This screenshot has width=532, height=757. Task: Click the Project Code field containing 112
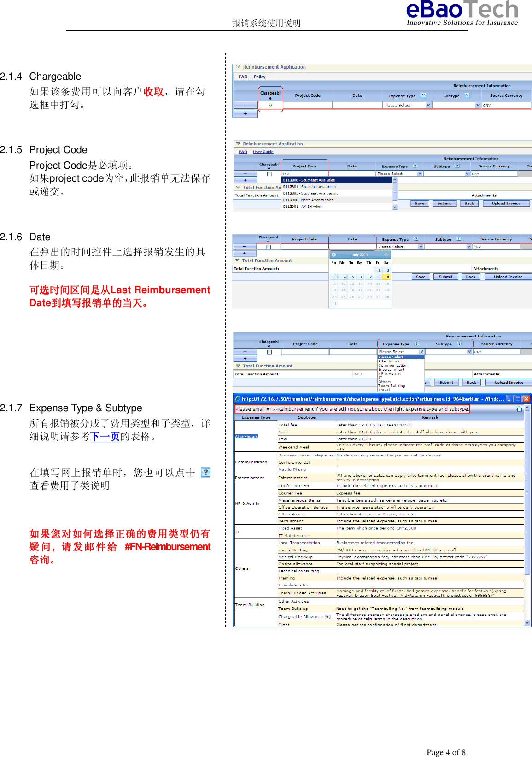point(304,174)
